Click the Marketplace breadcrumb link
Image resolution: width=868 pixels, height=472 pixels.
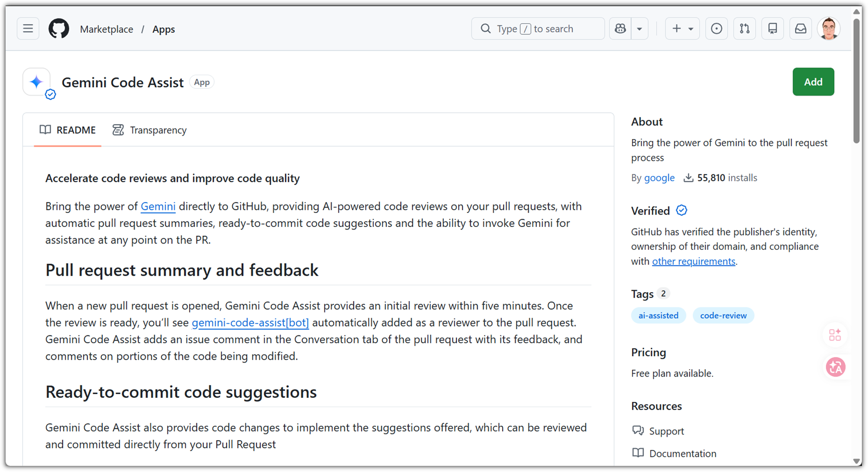pyautogui.click(x=107, y=29)
